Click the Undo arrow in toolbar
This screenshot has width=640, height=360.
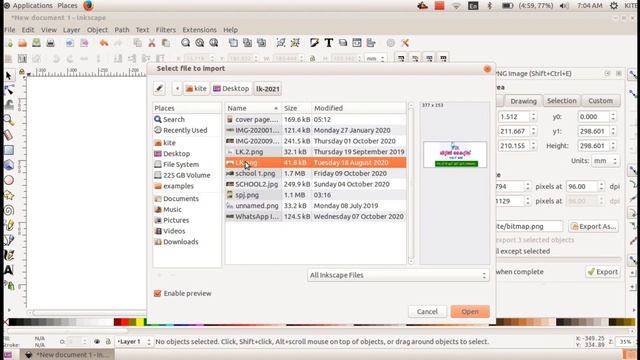104,43
